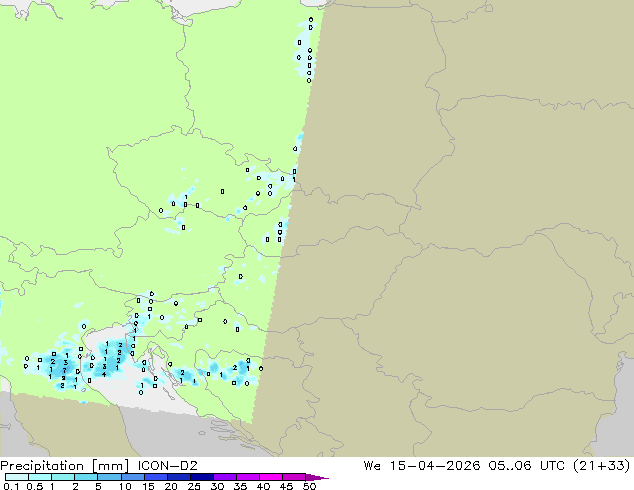Click the "ICON-D2" model name
This screenshot has height=490, width=634.
pos(167,466)
